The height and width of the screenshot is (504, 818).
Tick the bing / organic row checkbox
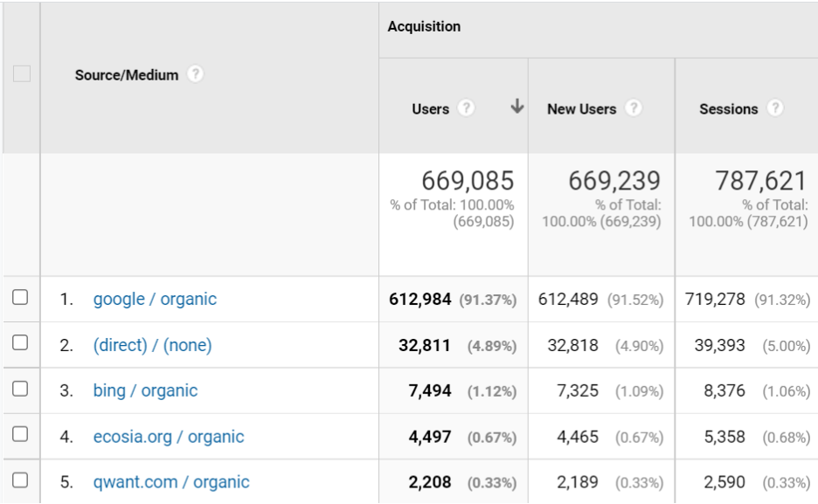[20, 389]
